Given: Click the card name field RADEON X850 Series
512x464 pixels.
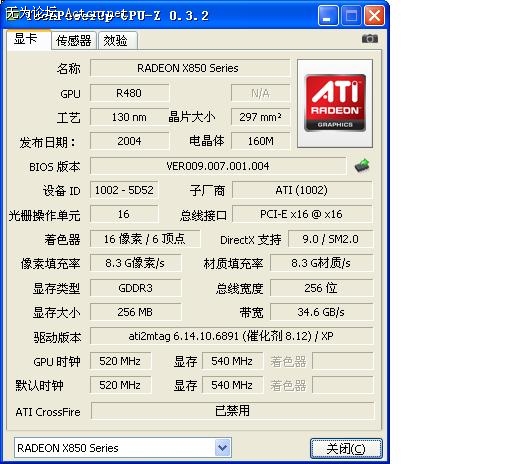Looking at the screenshot, I should (190, 68).
